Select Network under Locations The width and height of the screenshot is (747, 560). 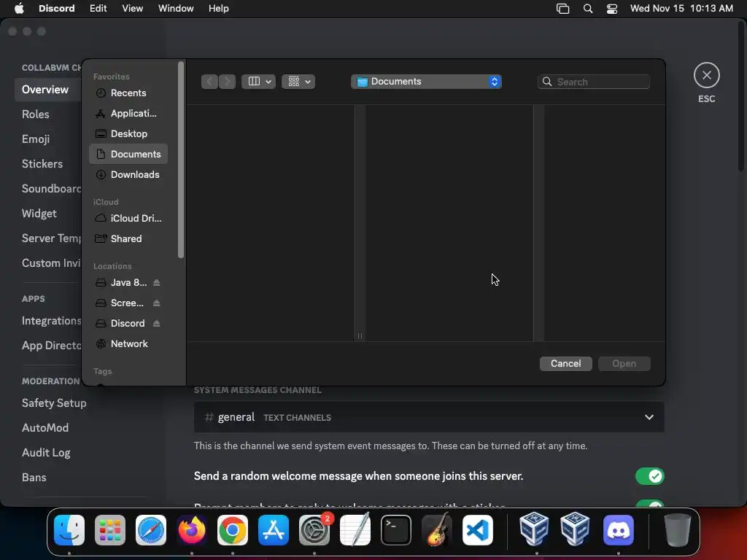128,344
